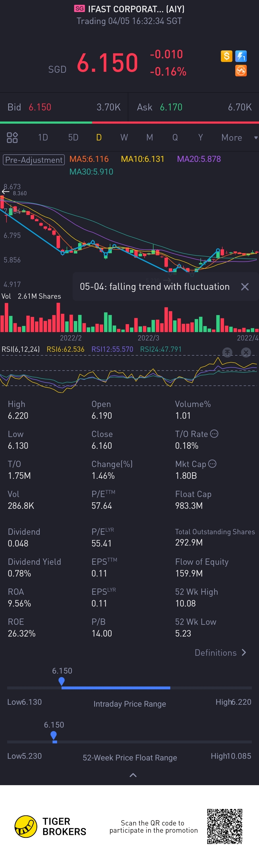The image size is (259, 868).
Task: Move RSI indicator to top with arrow icon
Action: pyautogui.click(x=227, y=352)
